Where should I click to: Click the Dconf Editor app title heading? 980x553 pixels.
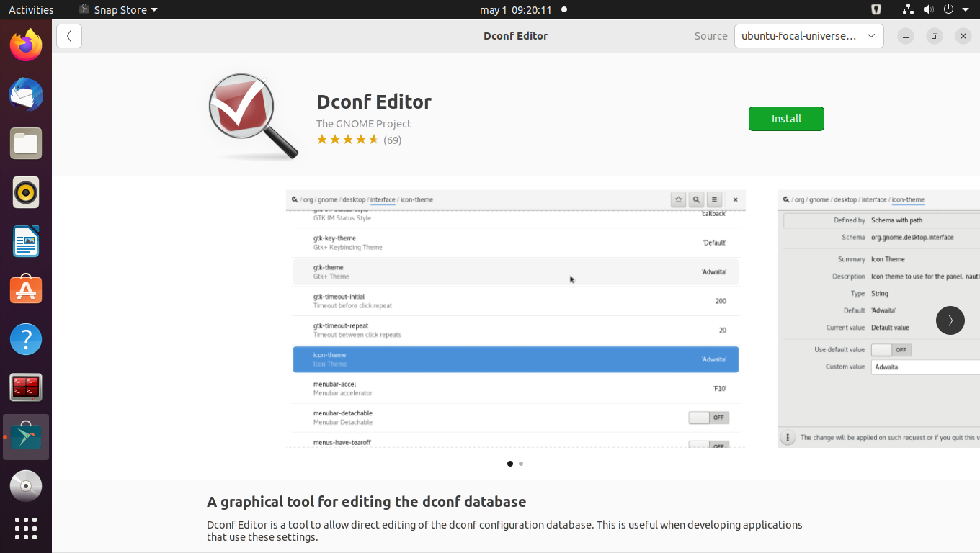point(374,102)
